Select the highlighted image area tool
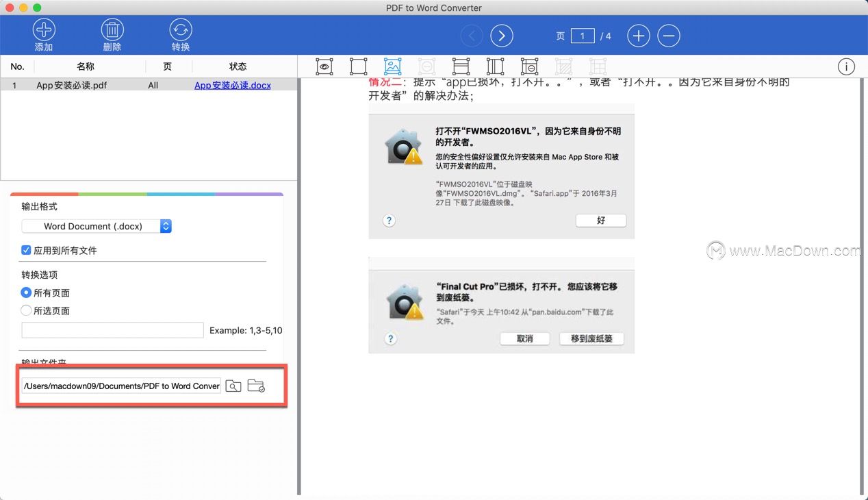Screen dimensions: 868x500 pyautogui.click(x=392, y=66)
